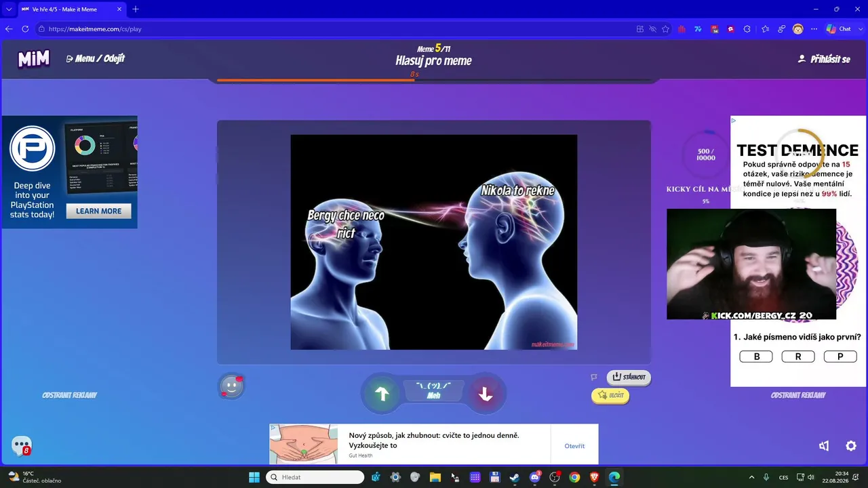The image size is (868, 488).
Task: Click the apps grid icon in address bar
Action: 639,29
